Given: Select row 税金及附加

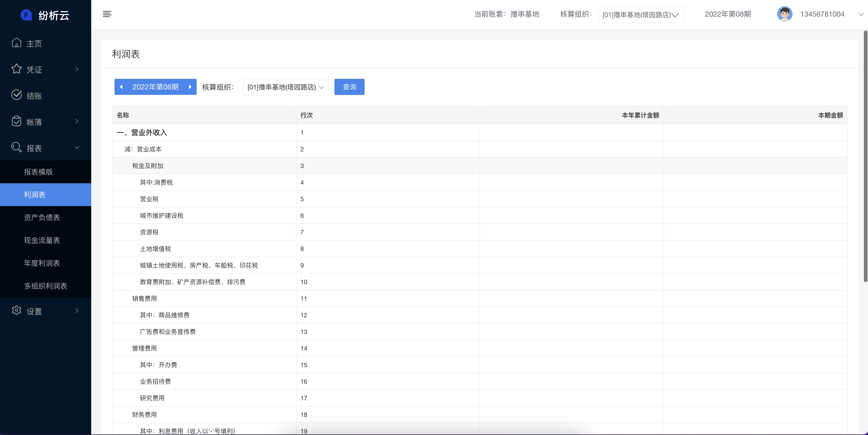Looking at the screenshot, I should [x=480, y=166].
